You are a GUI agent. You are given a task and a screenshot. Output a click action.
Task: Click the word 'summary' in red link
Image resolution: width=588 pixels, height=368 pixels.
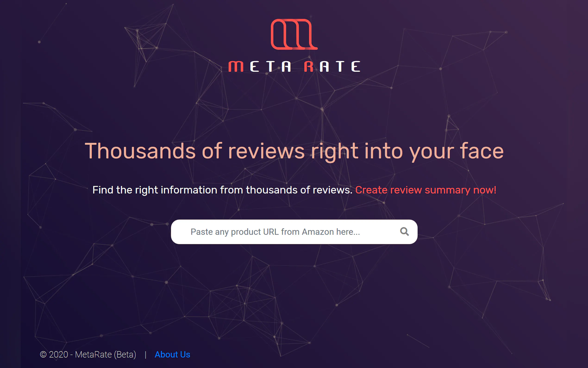click(x=447, y=190)
